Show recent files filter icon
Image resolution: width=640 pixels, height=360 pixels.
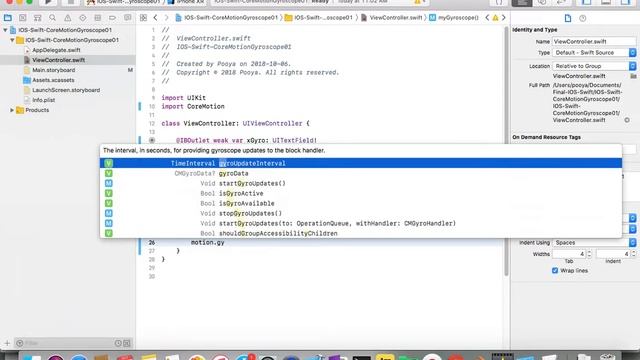[x=118, y=343]
